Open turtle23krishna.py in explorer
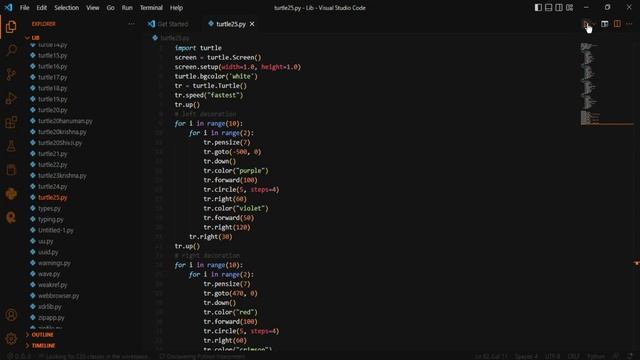 pos(62,176)
